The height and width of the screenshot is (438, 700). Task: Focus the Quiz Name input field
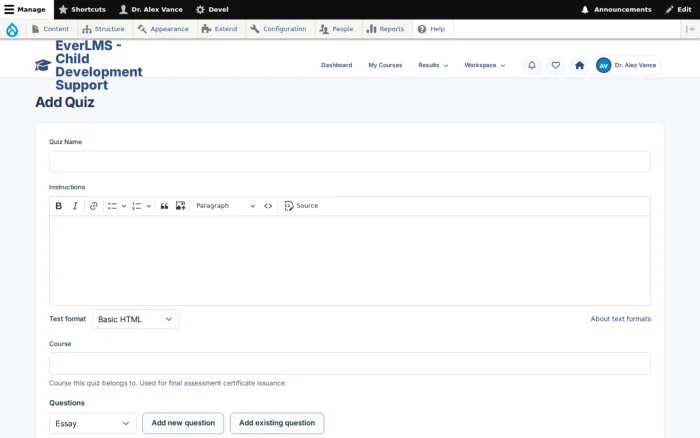pyautogui.click(x=350, y=161)
